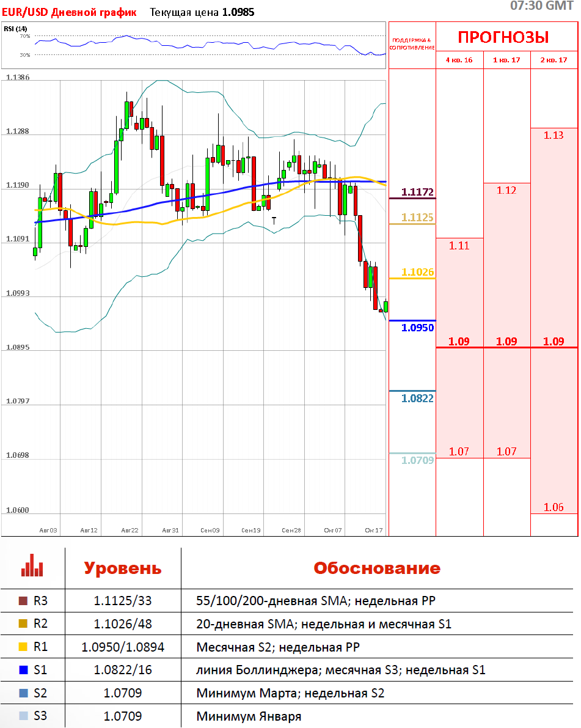Click the 1.0709 cell in the S3 row
The width and height of the screenshot is (581, 728).
pos(123,716)
